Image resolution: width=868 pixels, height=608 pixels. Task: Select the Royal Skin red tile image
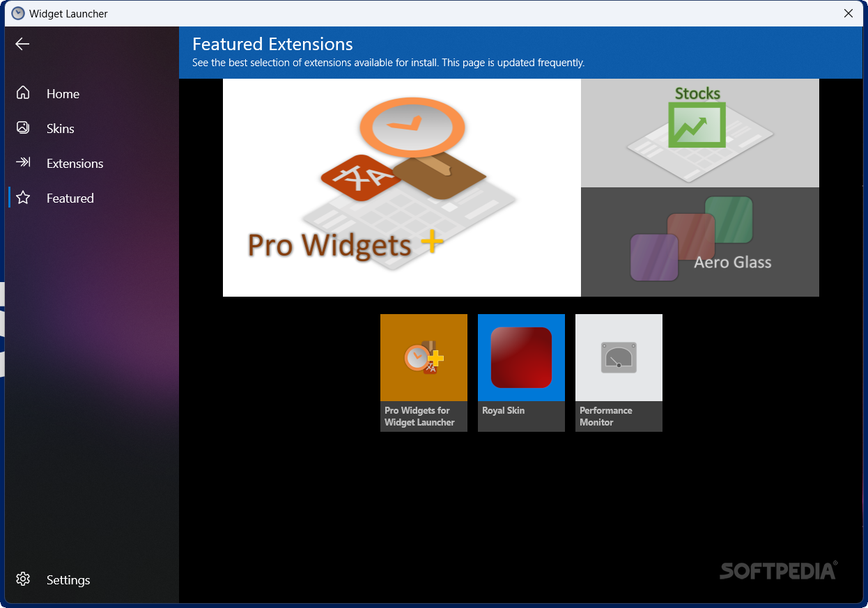(521, 357)
